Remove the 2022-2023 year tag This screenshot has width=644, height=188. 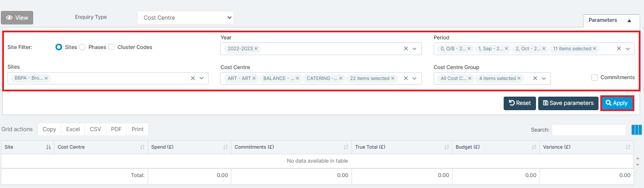pyautogui.click(x=256, y=49)
